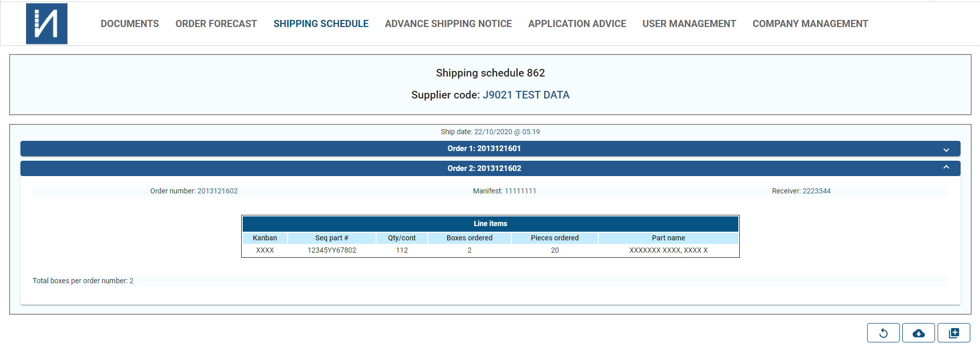Click the add-to-library plus icon button
Viewport: 980px width, 346px height.
tap(953, 333)
